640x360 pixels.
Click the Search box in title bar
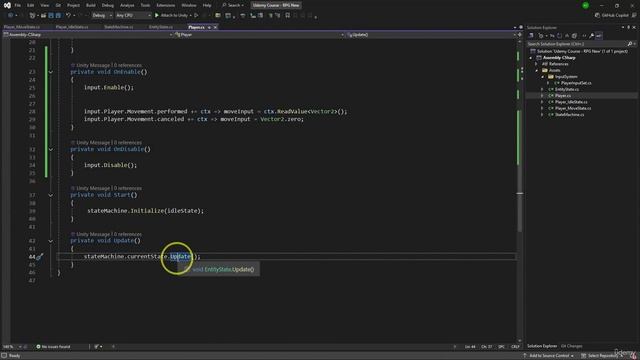pos(233,5)
